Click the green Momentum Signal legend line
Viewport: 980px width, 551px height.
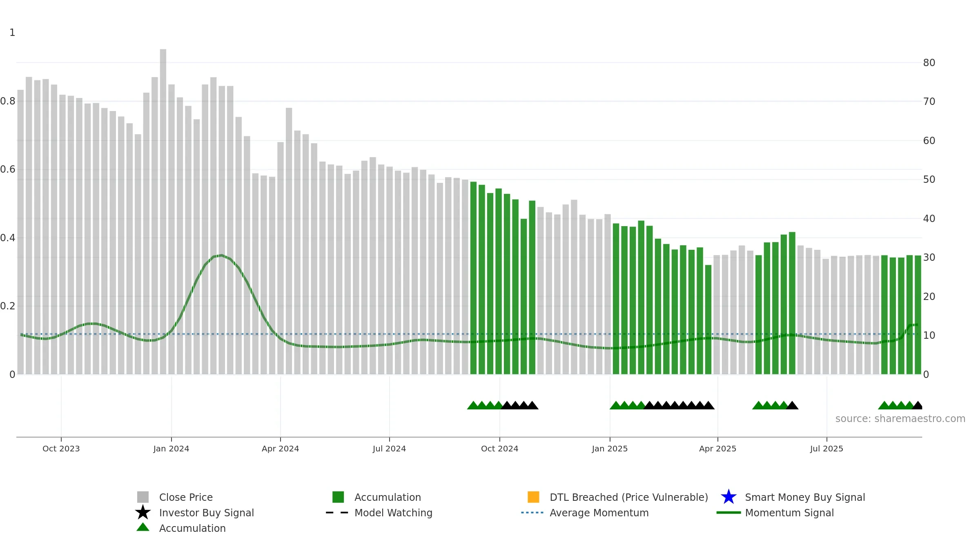728,513
